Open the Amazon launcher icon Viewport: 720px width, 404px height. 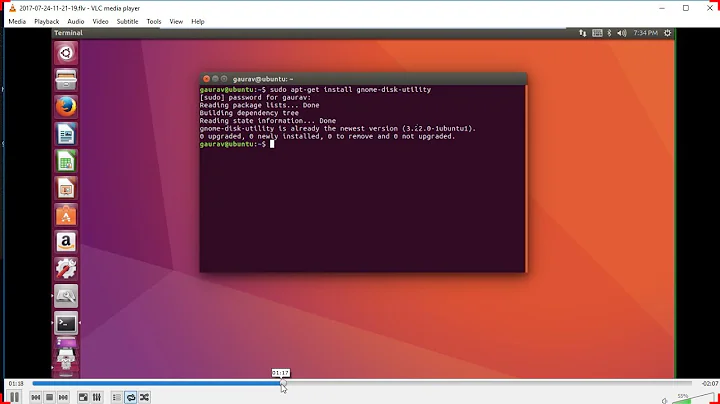(66, 242)
